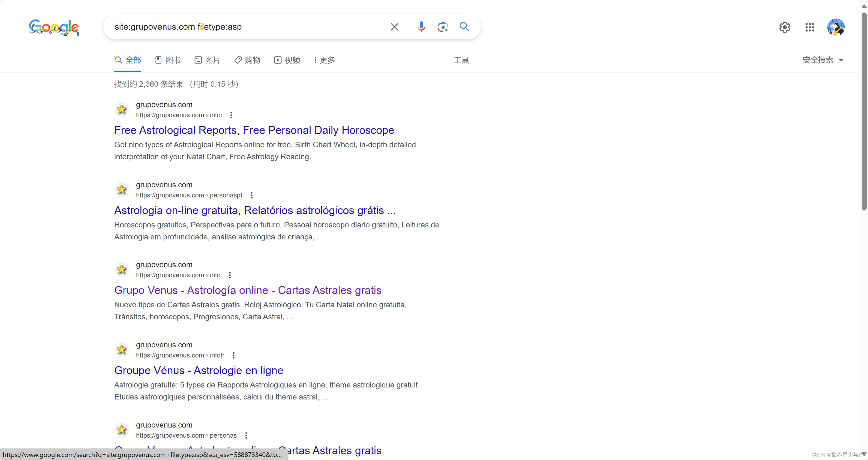Switch to the 图片 results tab

(207, 60)
